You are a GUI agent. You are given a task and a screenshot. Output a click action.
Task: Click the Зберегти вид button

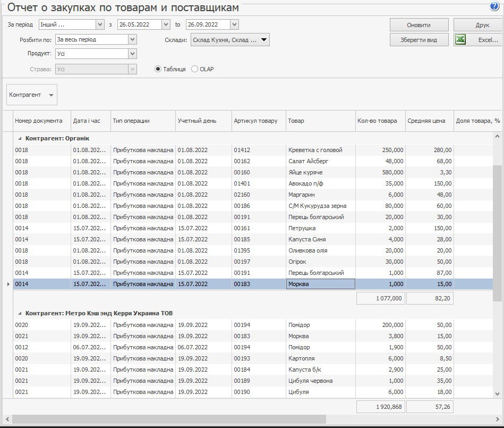[418, 40]
